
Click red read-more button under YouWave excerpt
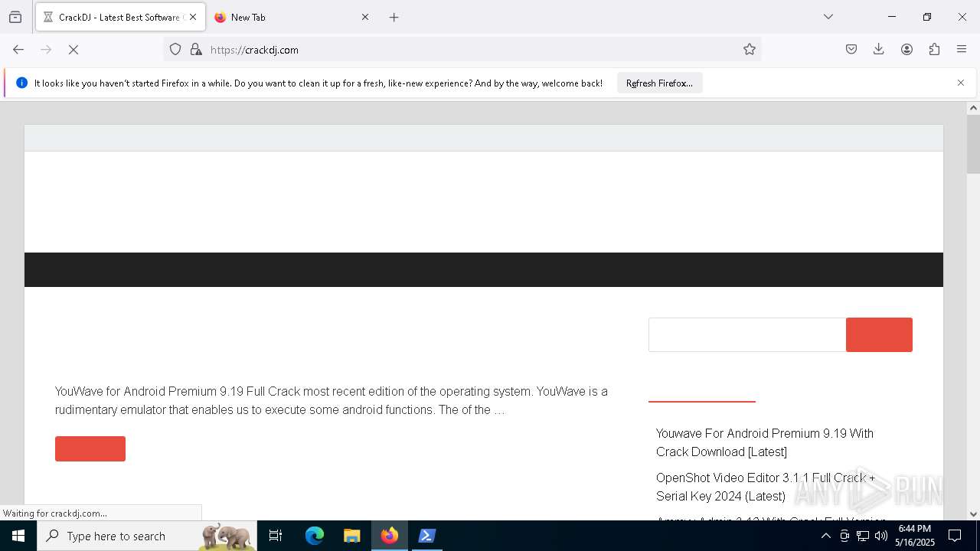[x=90, y=448]
